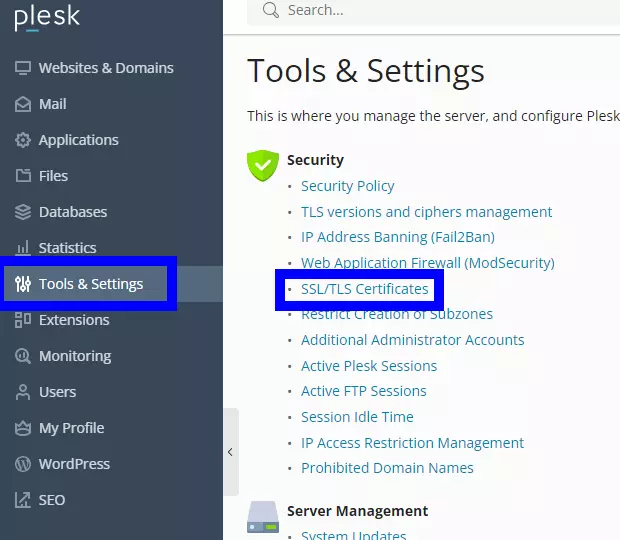This screenshot has width=620, height=540.
Task: Click the green Security shield icon
Action: point(263,165)
